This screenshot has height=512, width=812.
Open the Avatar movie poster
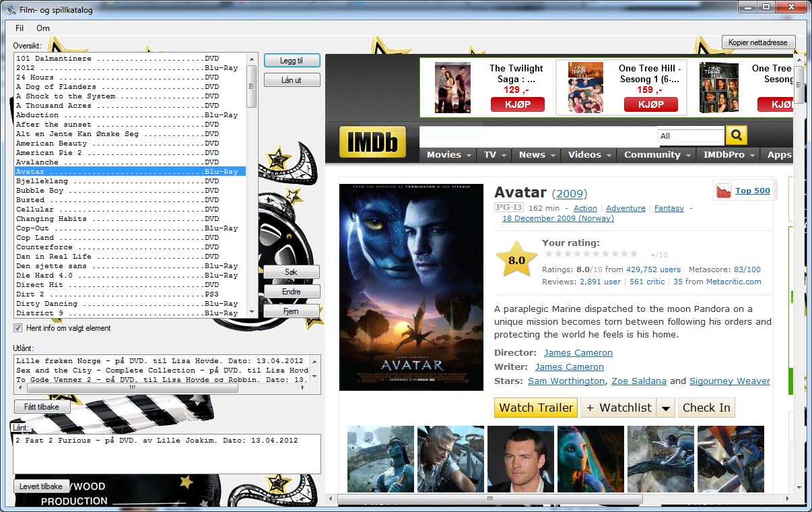pyautogui.click(x=411, y=287)
